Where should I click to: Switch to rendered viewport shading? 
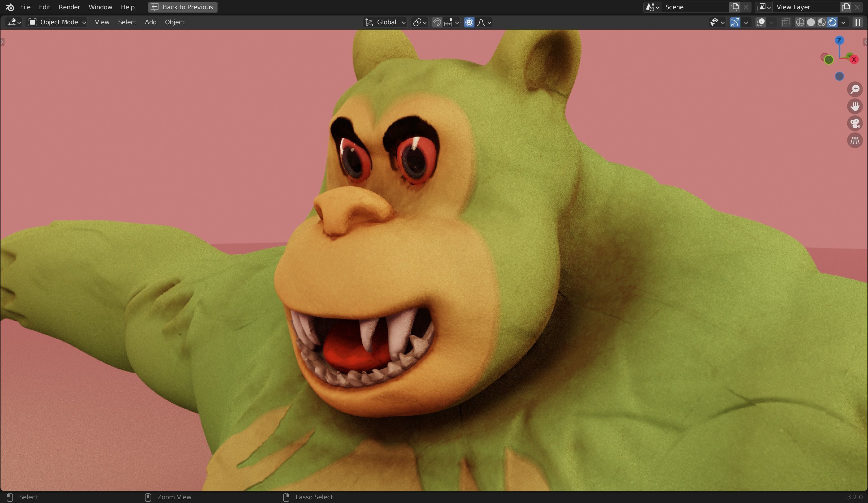pyautogui.click(x=832, y=22)
